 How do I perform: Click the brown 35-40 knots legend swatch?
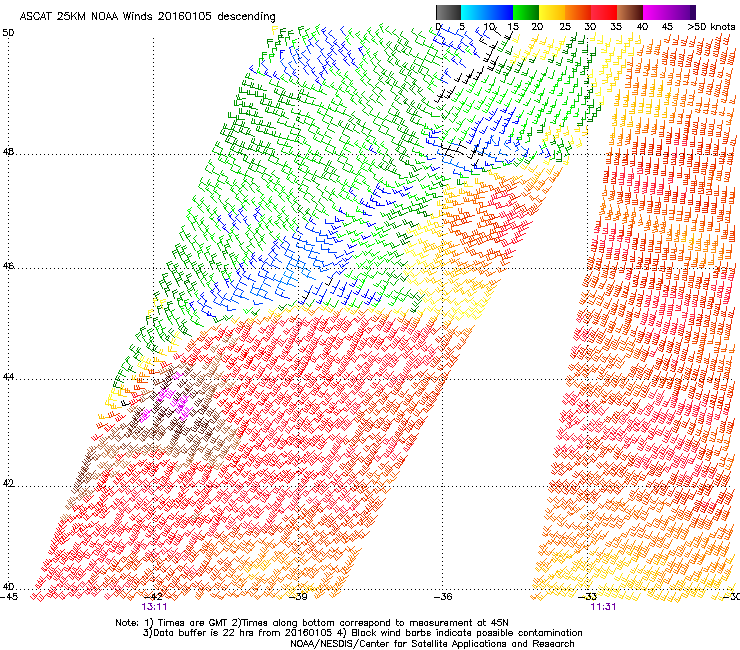(x=630, y=12)
